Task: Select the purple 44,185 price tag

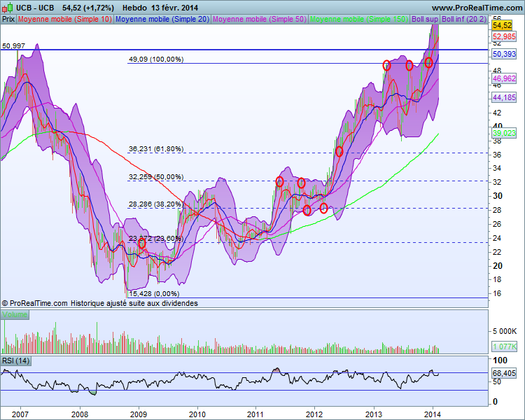Action: click(x=504, y=98)
